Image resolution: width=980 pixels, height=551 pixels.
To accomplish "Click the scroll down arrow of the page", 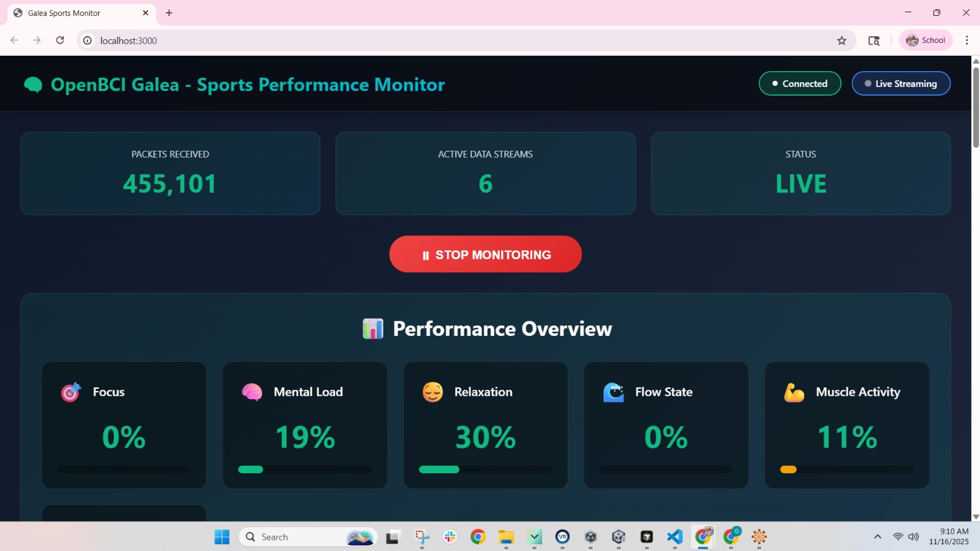I will pos(976,517).
